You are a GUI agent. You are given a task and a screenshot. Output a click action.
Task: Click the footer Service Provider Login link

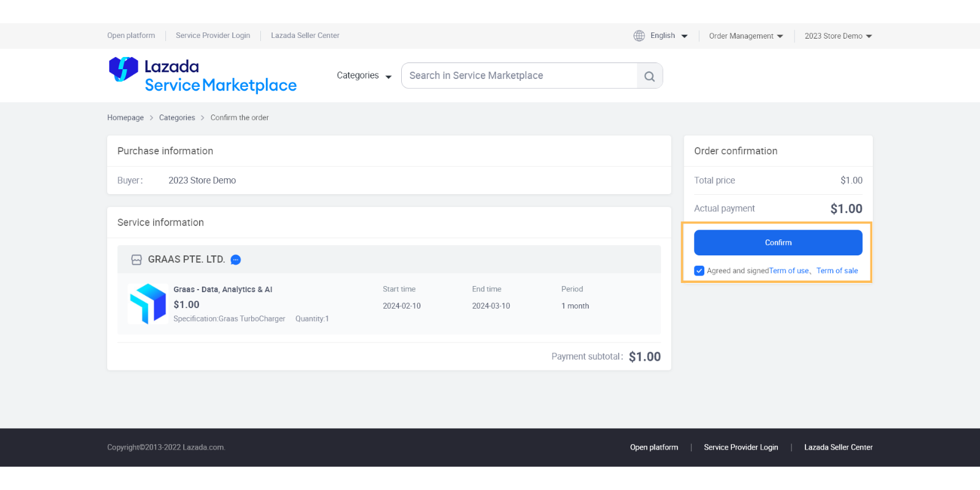741,447
